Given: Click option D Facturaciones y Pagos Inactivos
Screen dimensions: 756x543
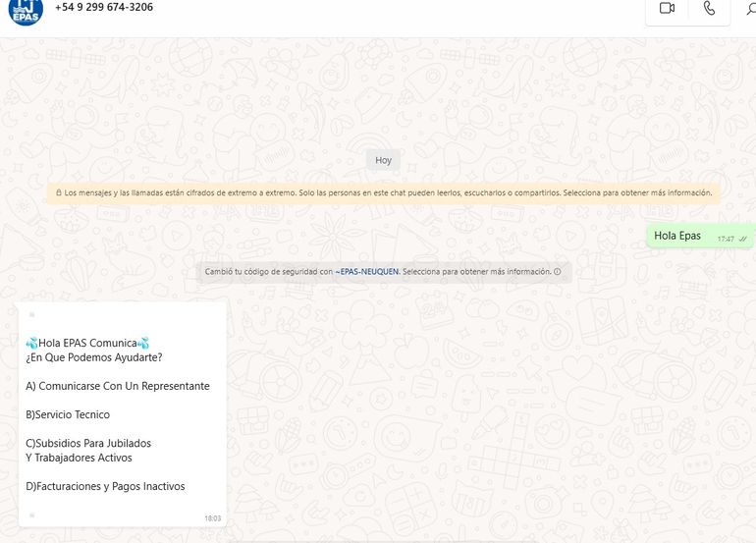Looking at the screenshot, I should (105, 486).
